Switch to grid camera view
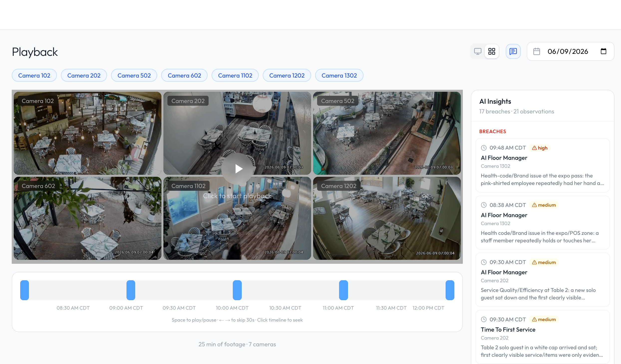This screenshot has height=364, width=621. (x=492, y=51)
